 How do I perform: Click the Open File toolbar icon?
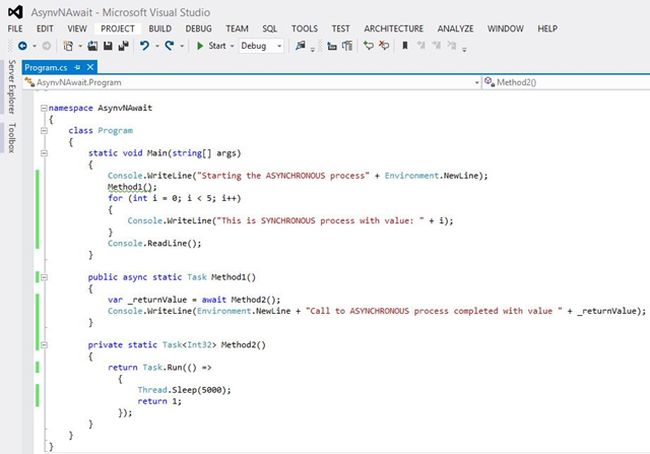click(x=92, y=46)
